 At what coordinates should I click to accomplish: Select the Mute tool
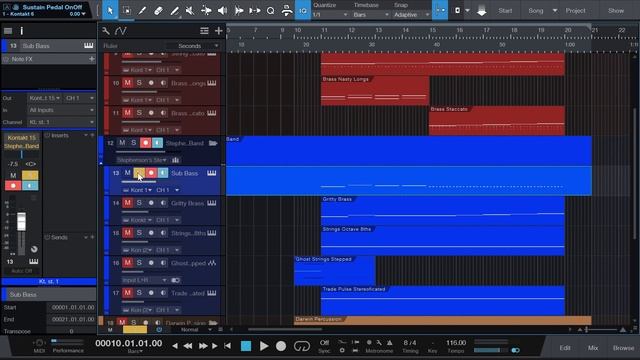point(190,11)
